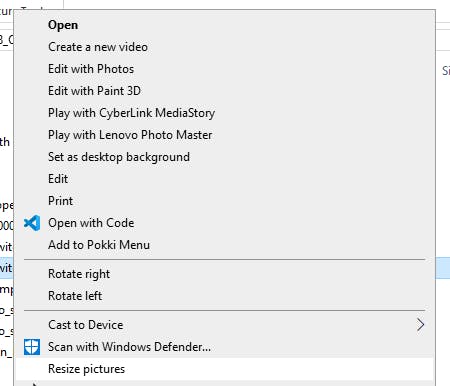450x386 pixels.
Task: Choose Rotate left
Action: coord(224,296)
